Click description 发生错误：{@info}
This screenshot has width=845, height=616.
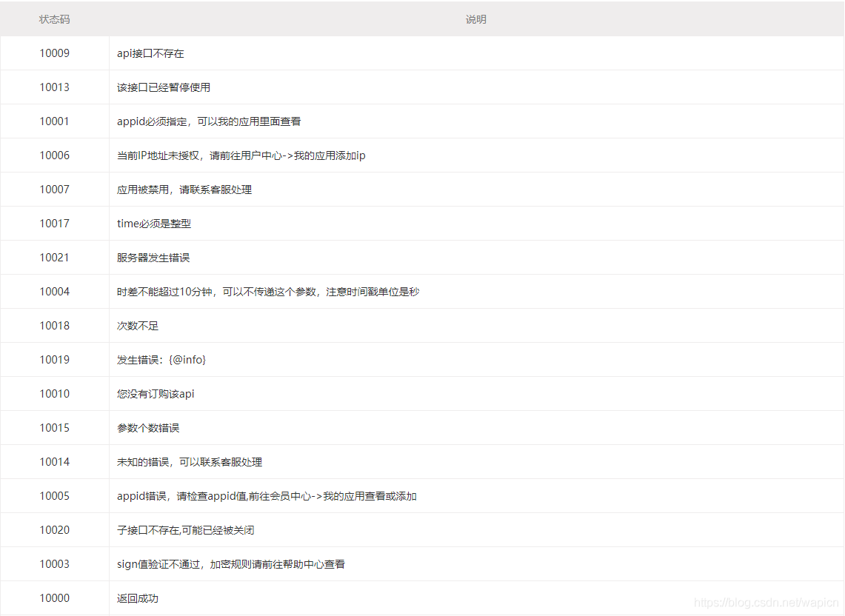(x=161, y=359)
